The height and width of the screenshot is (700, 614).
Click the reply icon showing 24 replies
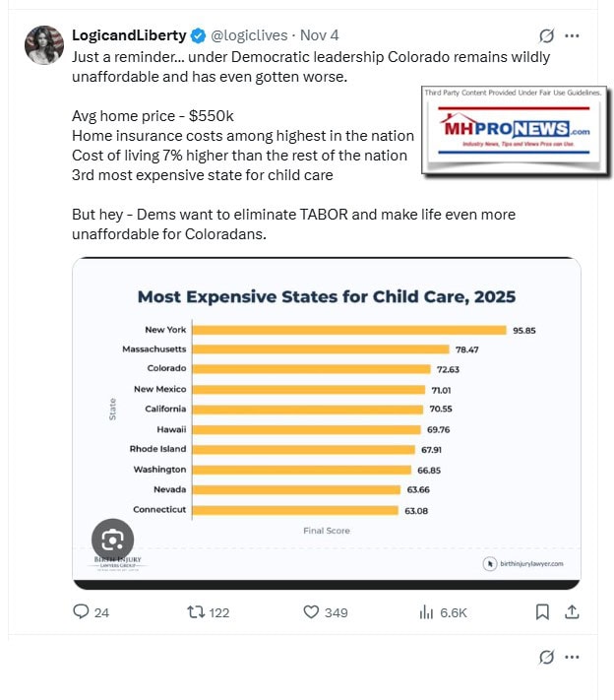point(82,611)
